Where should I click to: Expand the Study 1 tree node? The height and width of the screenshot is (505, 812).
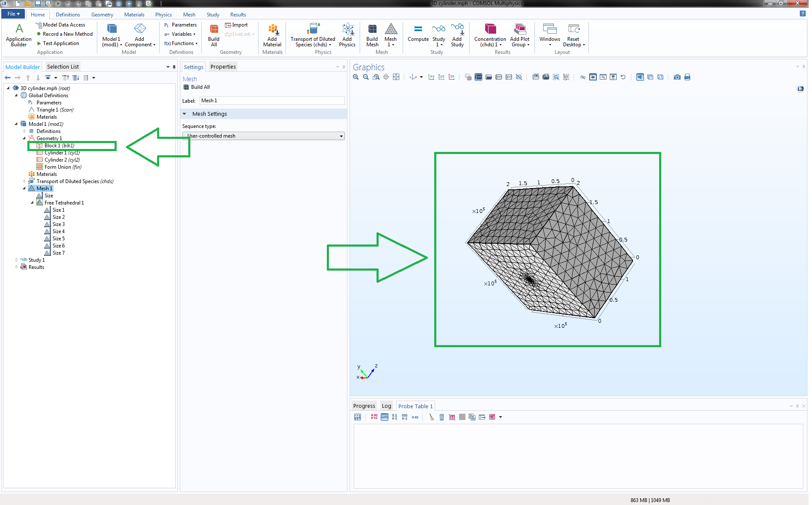tap(17, 260)
